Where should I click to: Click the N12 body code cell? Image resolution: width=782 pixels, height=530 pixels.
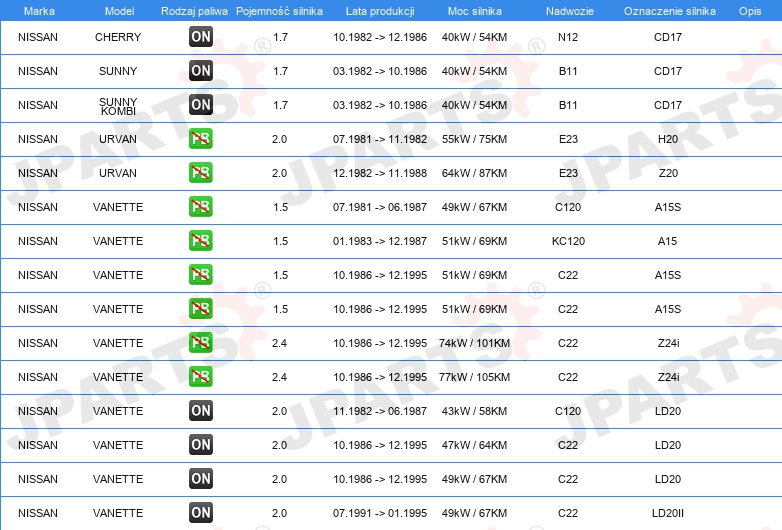568,37
